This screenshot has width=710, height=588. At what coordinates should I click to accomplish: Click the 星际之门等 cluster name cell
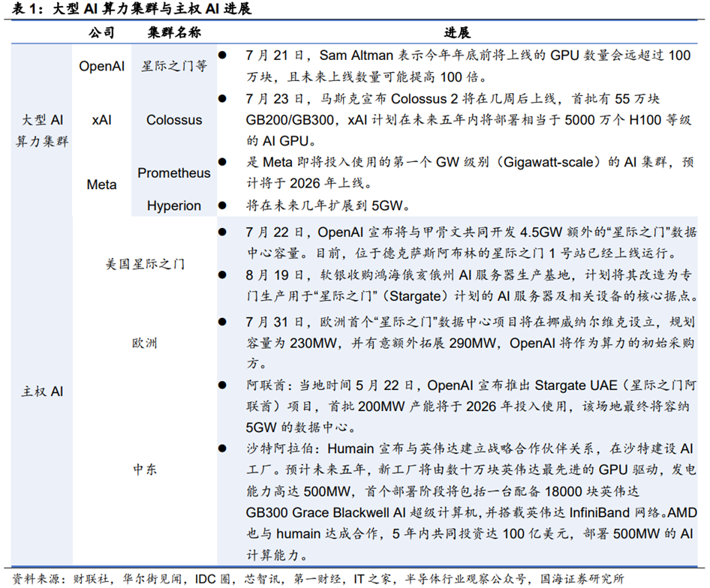click(x=174, y=66)
